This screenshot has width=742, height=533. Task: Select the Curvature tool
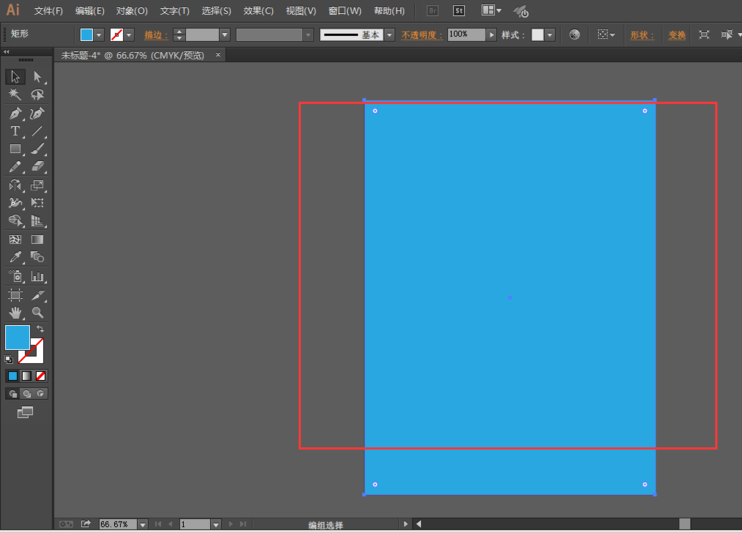tap(37, 113)
